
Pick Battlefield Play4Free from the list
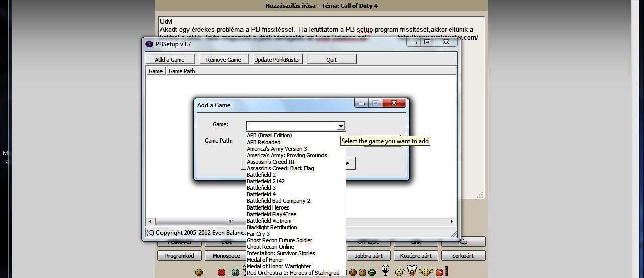295,214
